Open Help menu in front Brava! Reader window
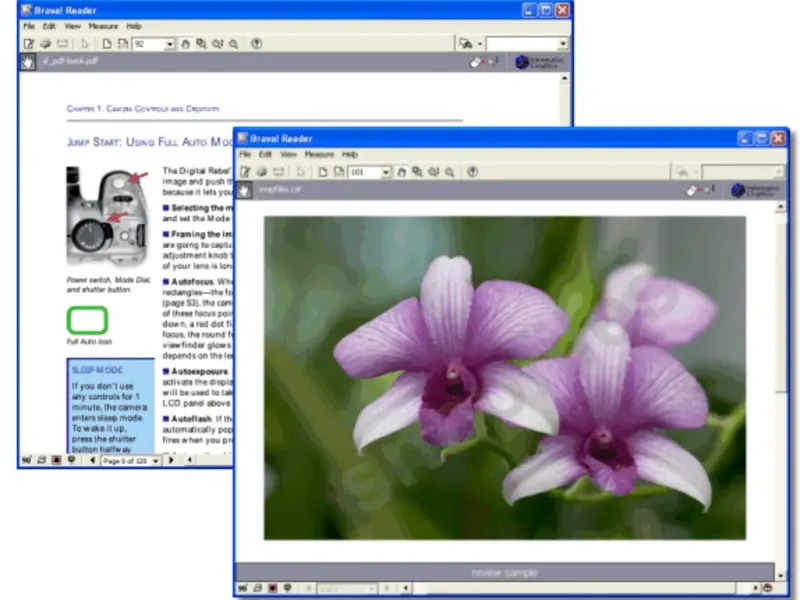The height and width of the screenshot is (600, 800). click(x=349, y=154)
